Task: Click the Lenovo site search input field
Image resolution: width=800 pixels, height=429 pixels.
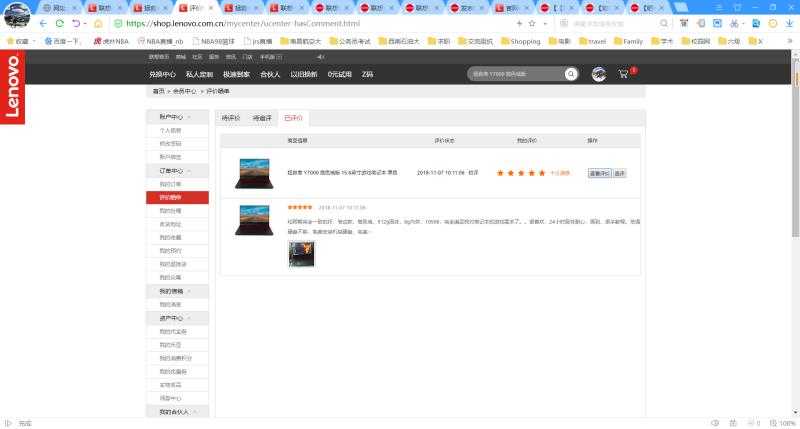Action: tap(515, 74)
